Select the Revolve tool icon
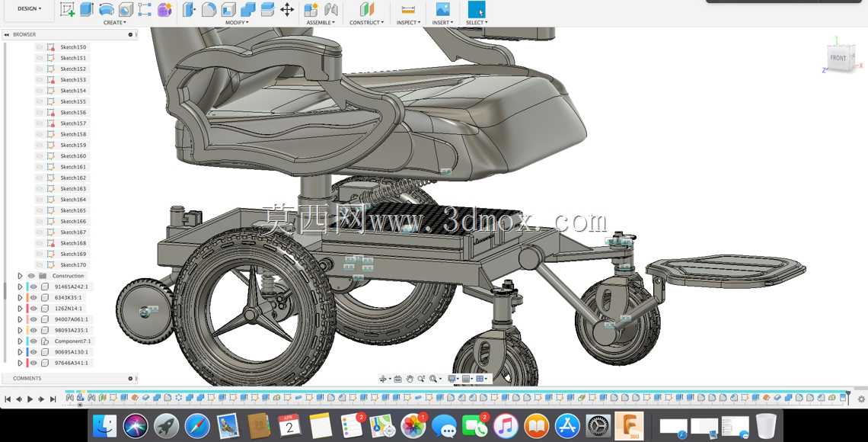This screenshot has height=442, width=868. coord(107,9)
